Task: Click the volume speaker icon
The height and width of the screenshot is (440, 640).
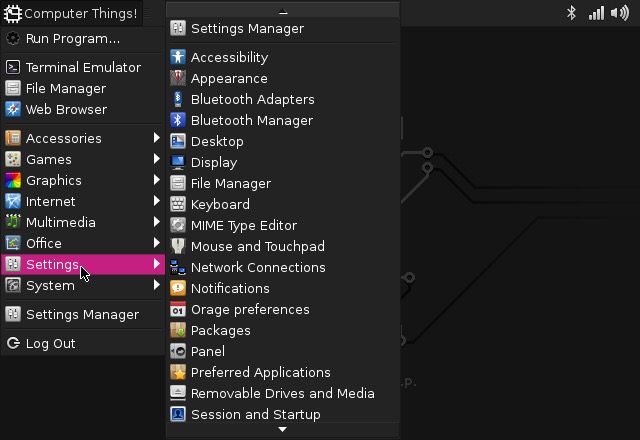Action: [620, 13]
